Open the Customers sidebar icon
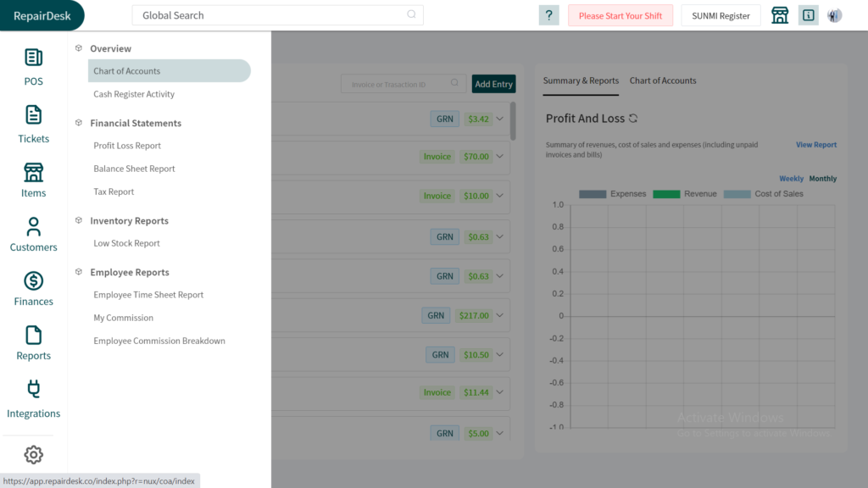This screenshot has height=488, width=868. click(33, 226)
